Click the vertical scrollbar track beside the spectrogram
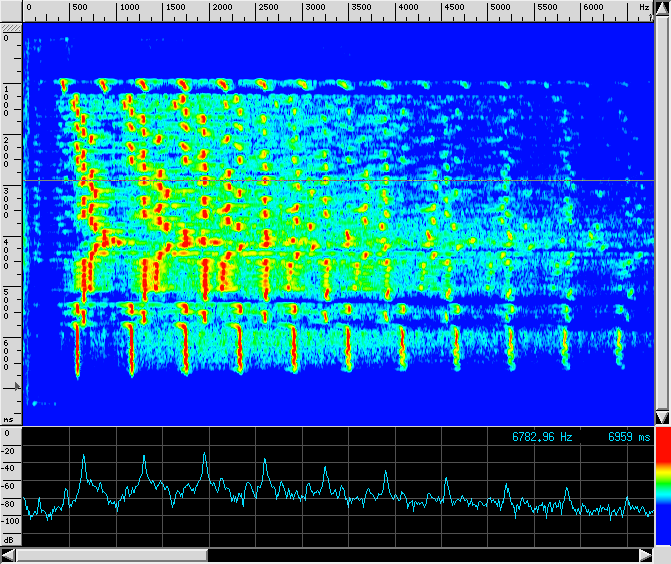Screen dimensions: 671x564 [662, 210]
